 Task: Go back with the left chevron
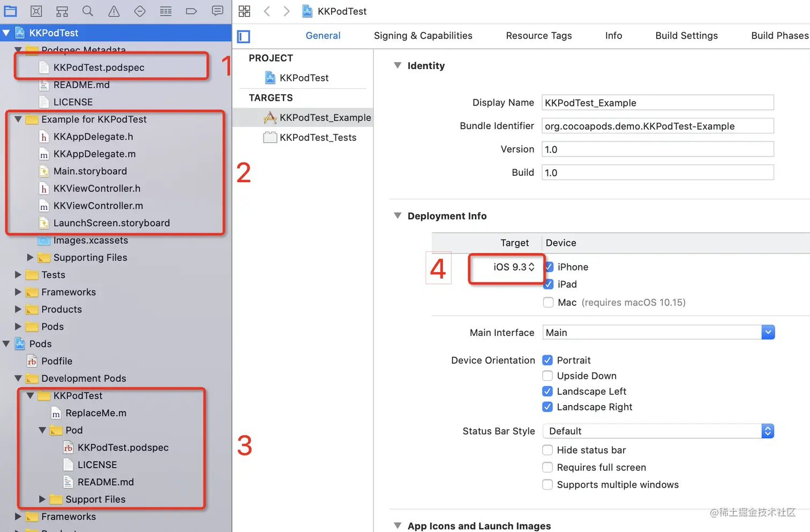tap(267, 11)
